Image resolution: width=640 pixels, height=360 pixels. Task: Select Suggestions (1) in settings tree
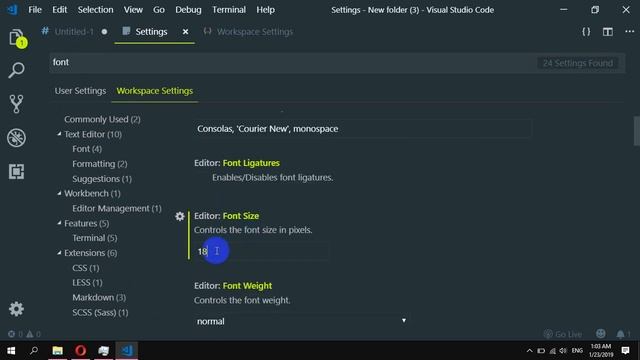(x=102, y=179)
